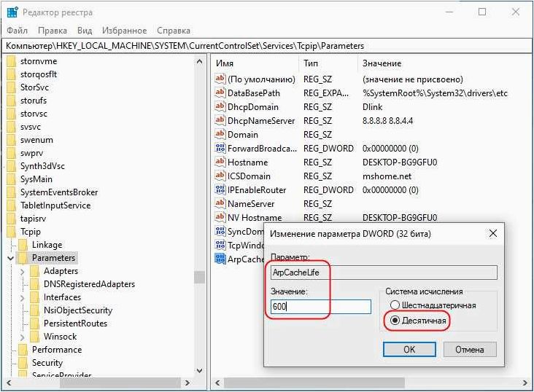Click the tree pane down scroll arrow

200,371
